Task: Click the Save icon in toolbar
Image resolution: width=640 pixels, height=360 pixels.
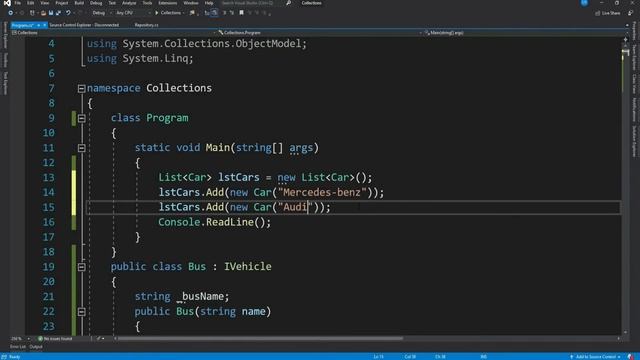Action: coord(51,13)
